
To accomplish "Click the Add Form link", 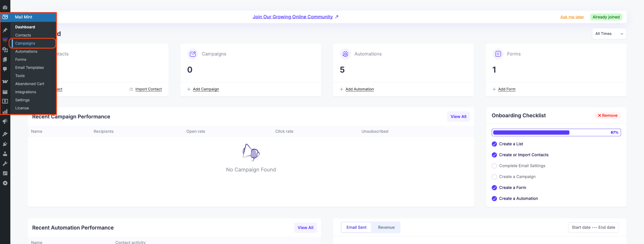I will pos(507,89).
